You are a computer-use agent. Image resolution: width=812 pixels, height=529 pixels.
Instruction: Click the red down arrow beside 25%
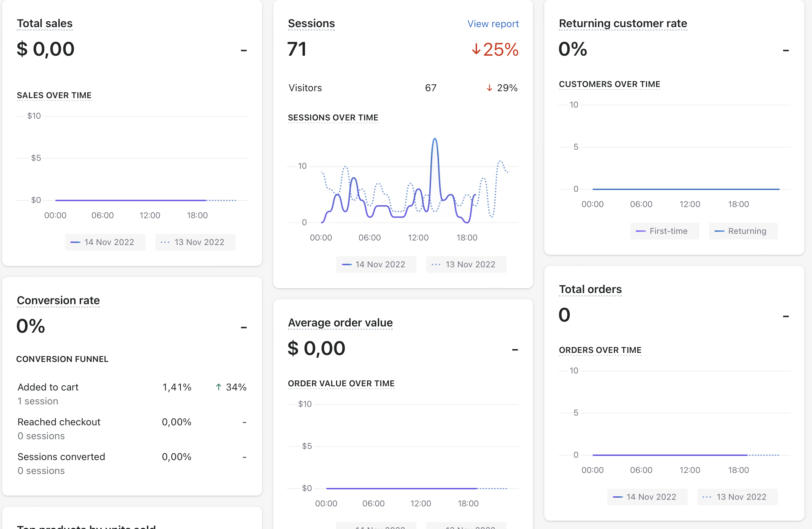[476, 49]
